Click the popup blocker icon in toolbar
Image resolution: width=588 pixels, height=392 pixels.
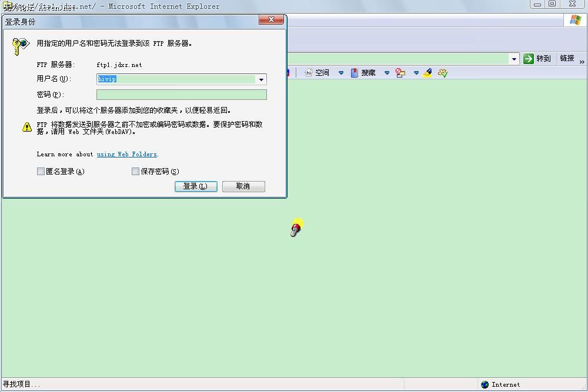point(400,73)
